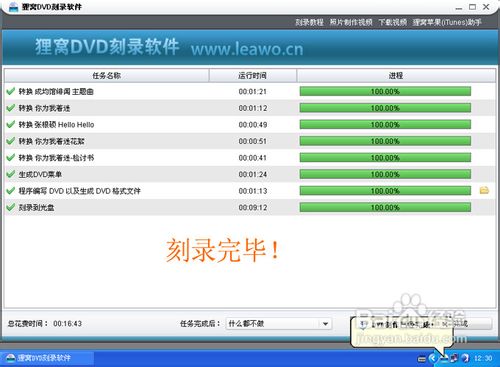Open output folder icon in DVD 格式文件 row
This screenshot has width=500, height=367.
(x=484, y=190)
